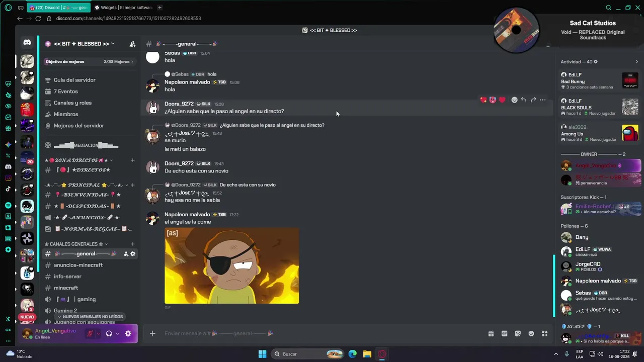Forward the hovered Doors_9272 message
644x362 pixels.
pyautogui.click(x=533, y=100)
